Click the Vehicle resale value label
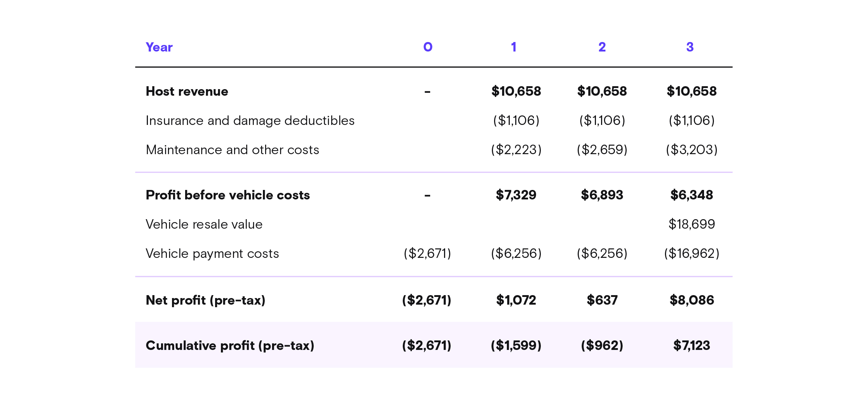The image size is (868, 408). click(204, 224)
